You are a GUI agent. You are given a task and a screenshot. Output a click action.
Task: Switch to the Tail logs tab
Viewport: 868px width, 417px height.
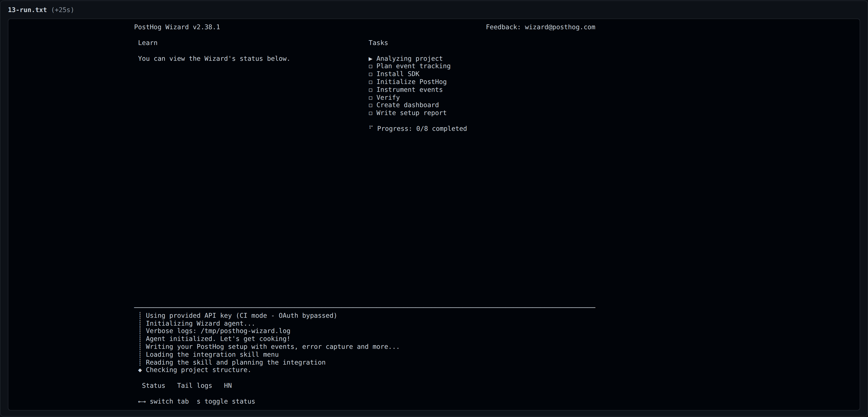195,386
